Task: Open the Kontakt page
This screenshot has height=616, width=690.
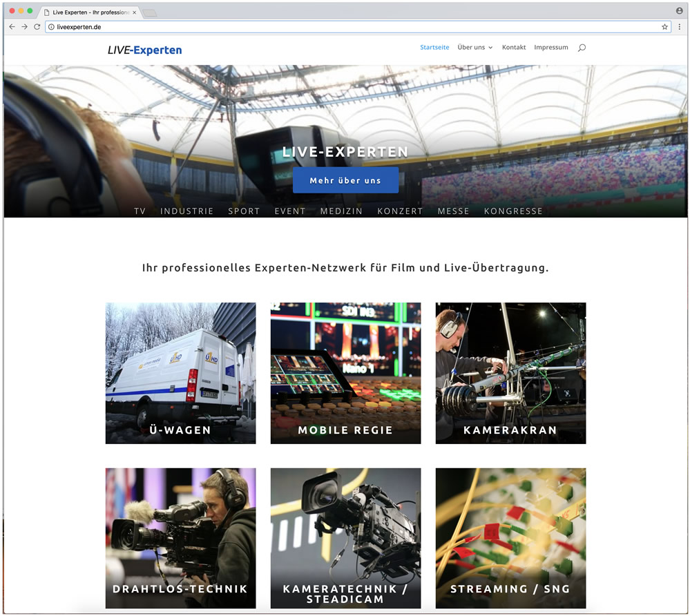Action: (514, 47)
